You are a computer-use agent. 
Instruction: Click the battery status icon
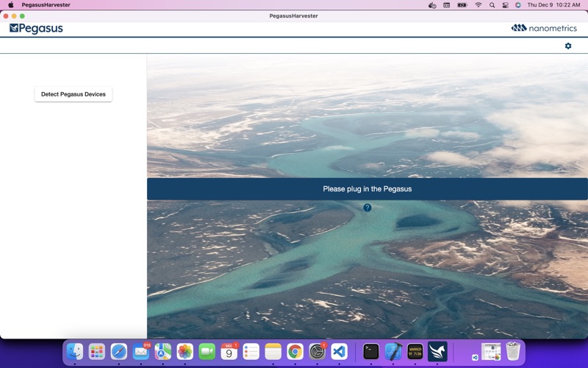coord(462,5)
